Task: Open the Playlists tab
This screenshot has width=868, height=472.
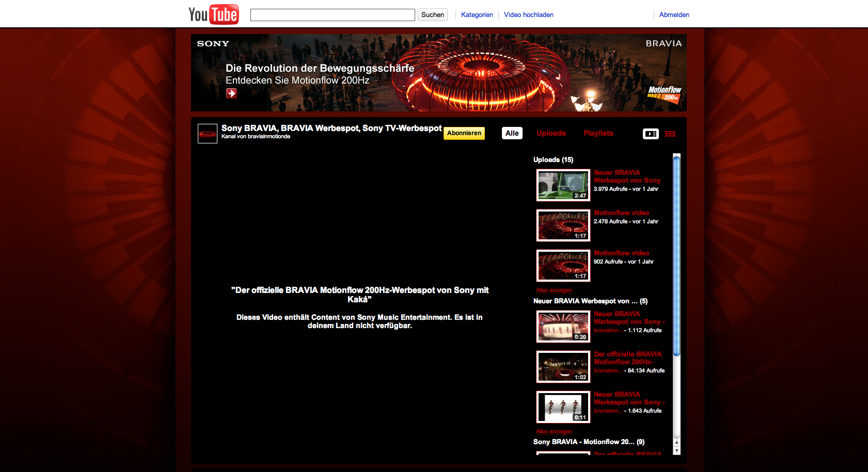Action: coord(598,133)
